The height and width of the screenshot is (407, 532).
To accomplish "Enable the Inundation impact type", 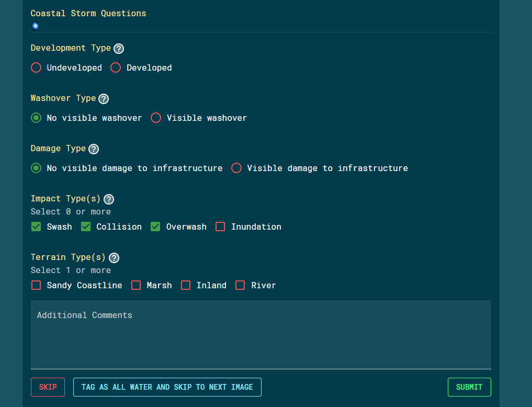I will coord(220,227).
